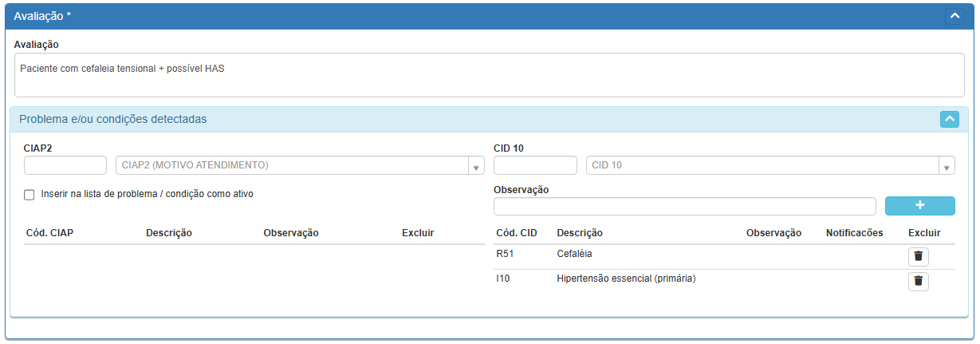Collapse the Avaliação panel with its chevron

pyautogui.click(x=954, y=16)
